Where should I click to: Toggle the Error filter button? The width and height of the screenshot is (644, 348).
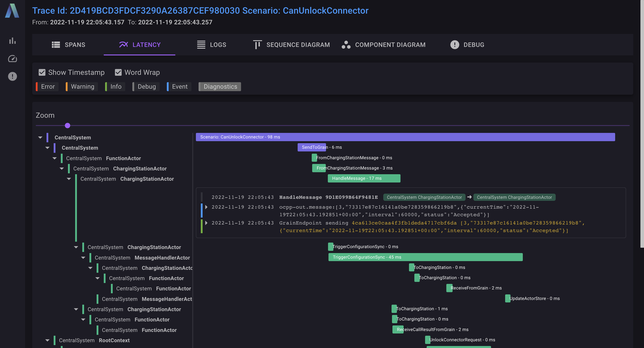(x=47, y=87)
